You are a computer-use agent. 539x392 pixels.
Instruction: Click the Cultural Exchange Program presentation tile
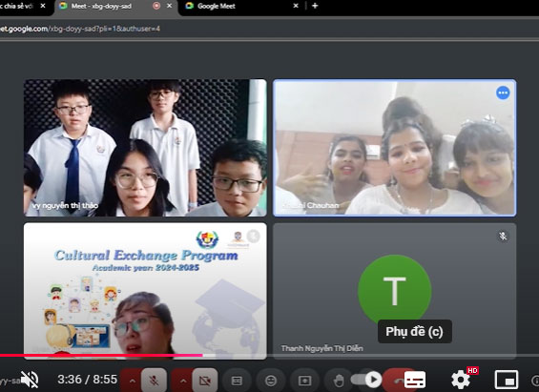click(145, 291)
